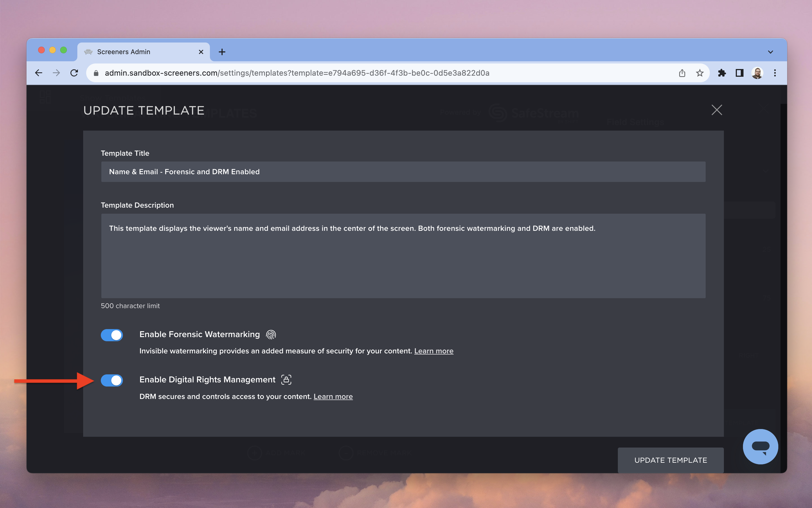Click the DRM lock icon
The width and height of the screenshot is (812, 508).
click(286, 380)
